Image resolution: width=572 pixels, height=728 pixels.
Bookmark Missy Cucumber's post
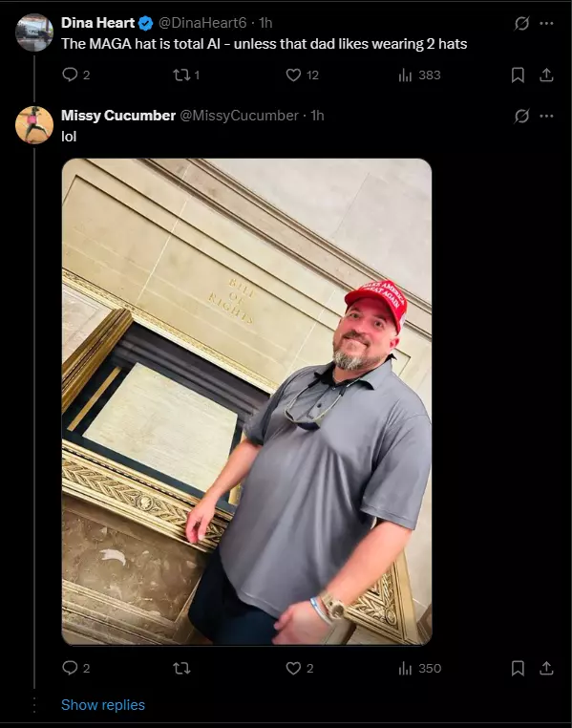click(x=518, y=668)
